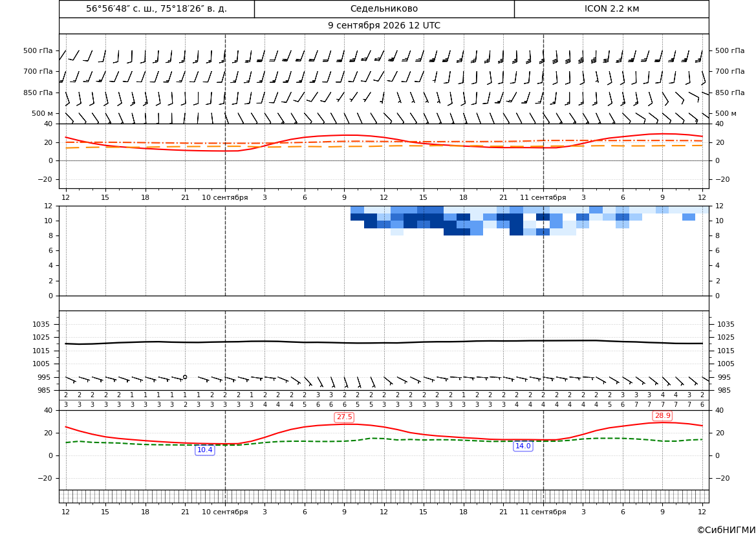Click the 9 сентября 2026 12 UTC heading
Viewport: 756px width, 535px height.
[x=384, y=26]
